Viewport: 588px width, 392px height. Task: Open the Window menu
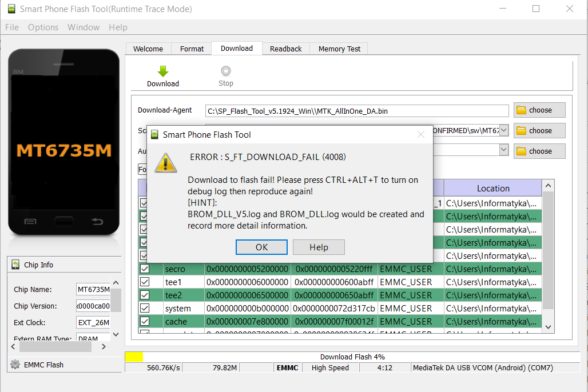click(84, 27)
